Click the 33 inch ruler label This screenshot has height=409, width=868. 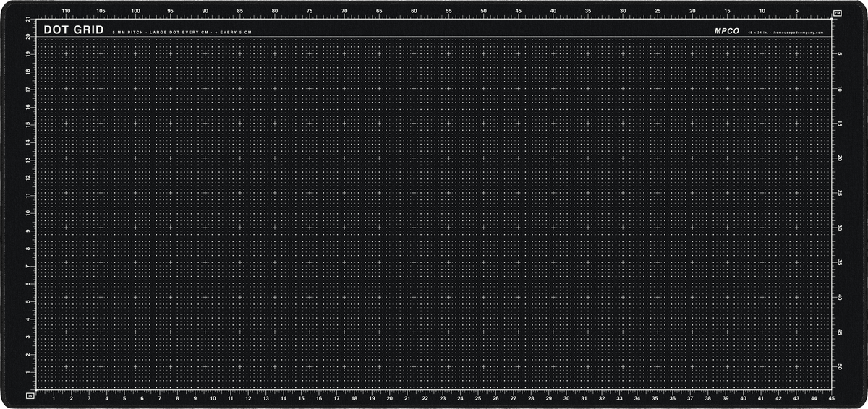click(619, 398)
